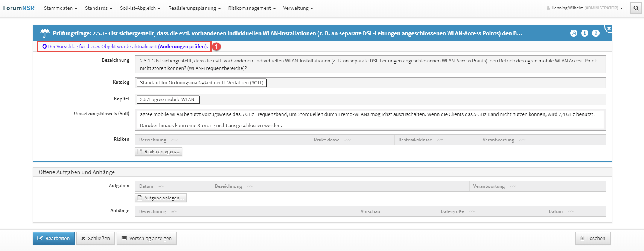Screen dimensions: 644x251
Task: Click the '2.5.1 agree mobile WLAN' Kapitel tag
Action: pos(167,100)
